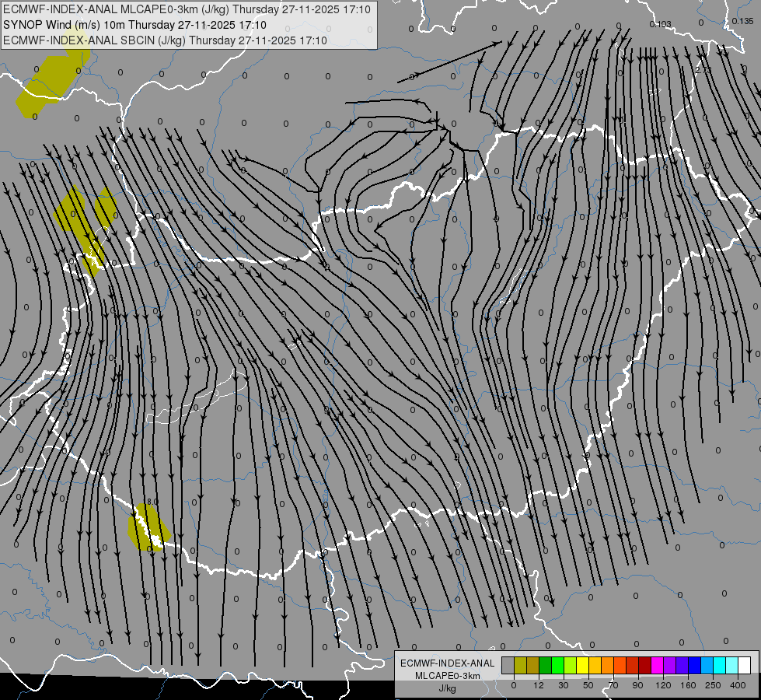Click the legend scale value 70
The image size is (761, 700).
click(x=613, y=685)
